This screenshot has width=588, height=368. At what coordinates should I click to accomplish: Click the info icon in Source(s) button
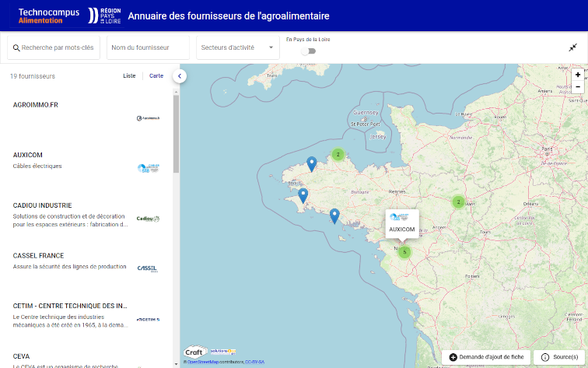[x=545, y=357]
